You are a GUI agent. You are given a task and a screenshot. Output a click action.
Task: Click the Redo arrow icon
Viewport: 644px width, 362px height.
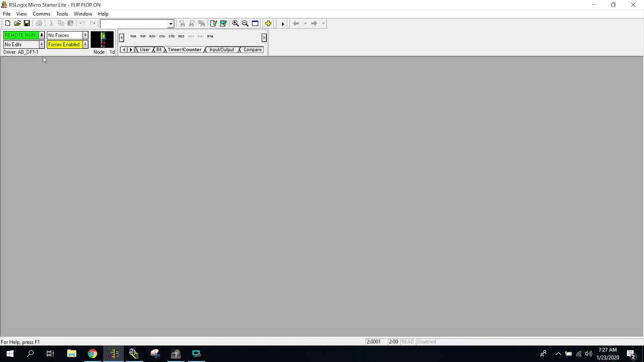[93, 23]
